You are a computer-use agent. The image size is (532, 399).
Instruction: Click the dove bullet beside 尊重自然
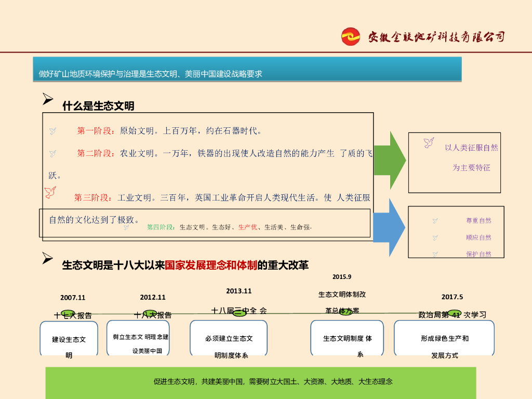coord(435,221)
